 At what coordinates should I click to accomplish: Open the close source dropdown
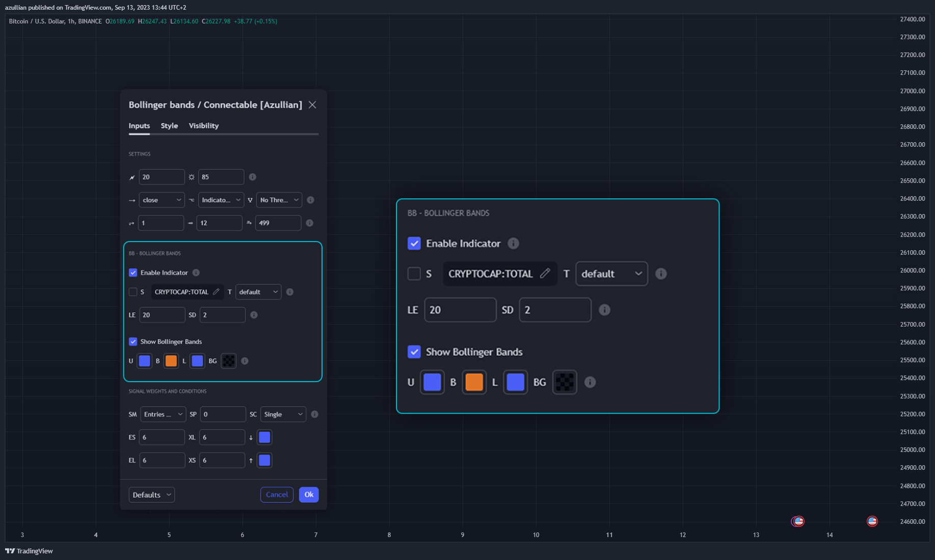tap(162, 200)
